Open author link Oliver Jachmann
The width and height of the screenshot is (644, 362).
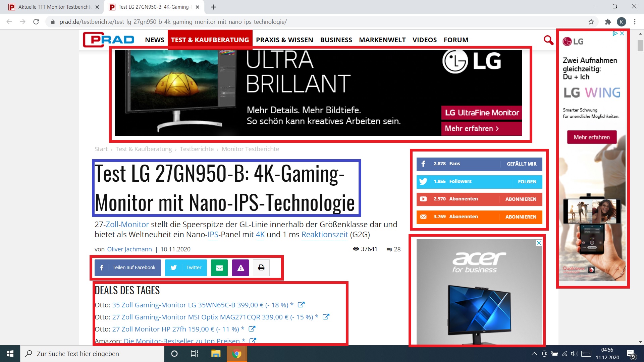coord(129,249)
